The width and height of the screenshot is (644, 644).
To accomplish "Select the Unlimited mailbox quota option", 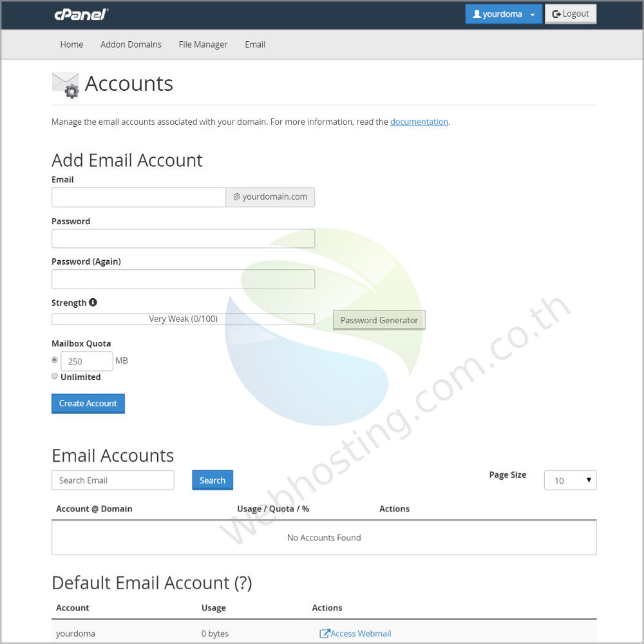I will click(x=54, y=375).
